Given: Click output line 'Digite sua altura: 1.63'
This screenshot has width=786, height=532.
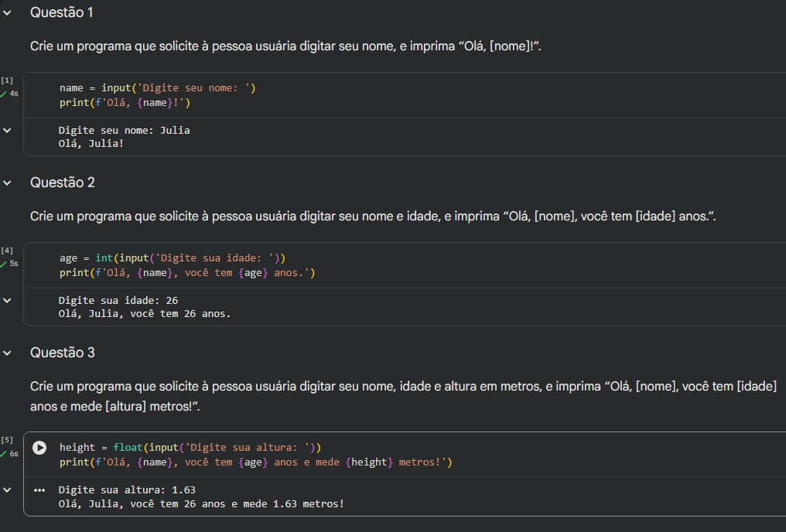Looking at the screenshot, I should point(127,490).
